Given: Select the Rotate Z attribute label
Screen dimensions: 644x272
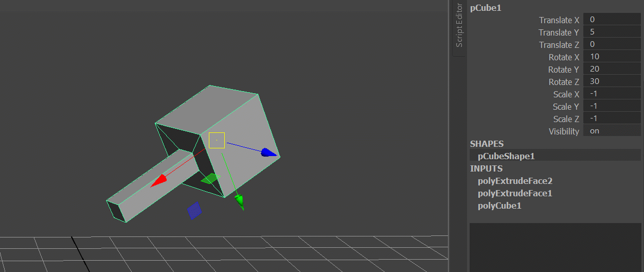Looking at the screenshot, I should 564,82.
